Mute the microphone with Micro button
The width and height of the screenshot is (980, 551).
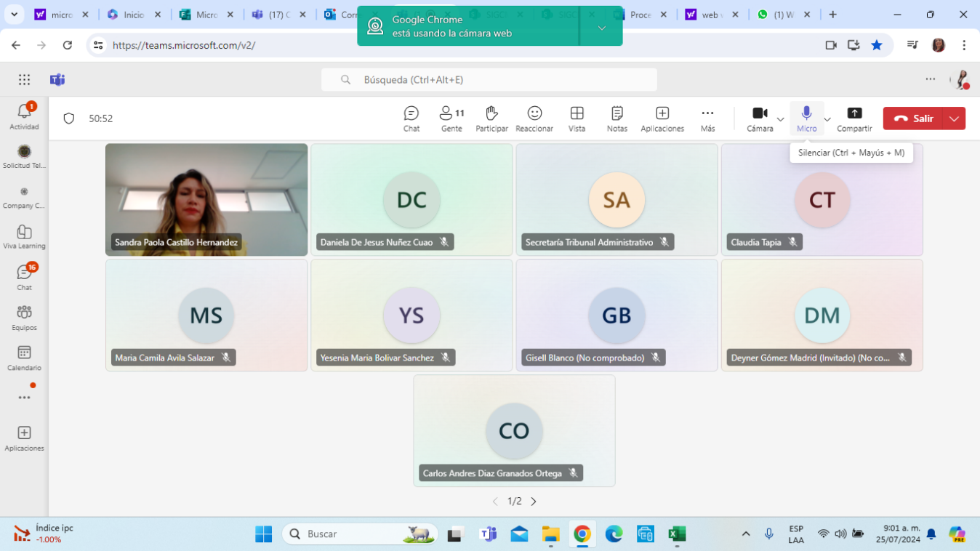(806, 118)
